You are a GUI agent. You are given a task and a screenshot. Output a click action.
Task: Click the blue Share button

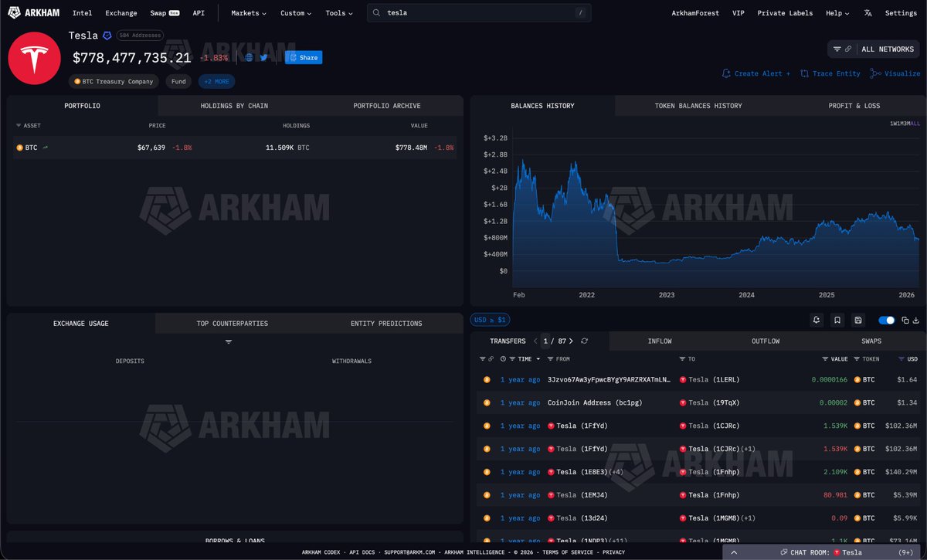pos(304,57)
